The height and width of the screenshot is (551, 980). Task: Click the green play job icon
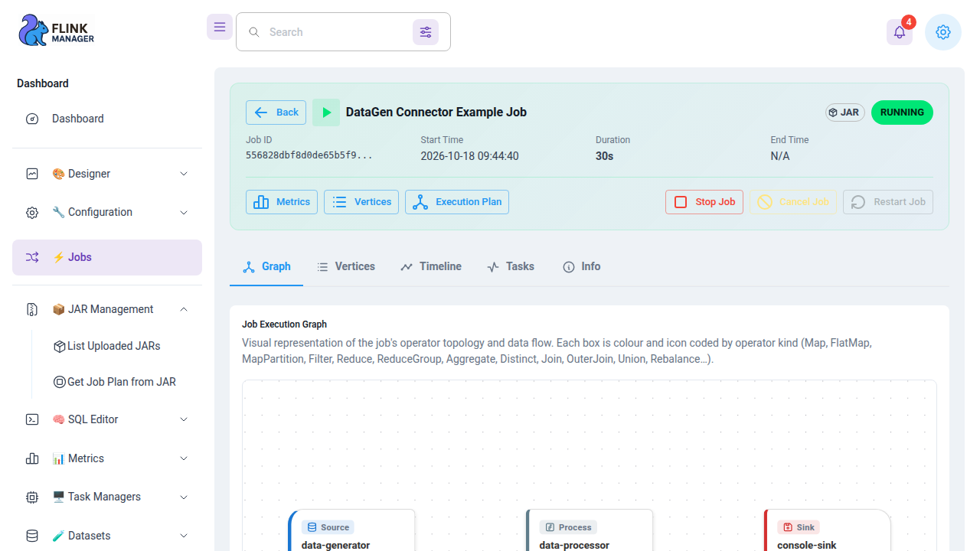[x=326, y=112]
